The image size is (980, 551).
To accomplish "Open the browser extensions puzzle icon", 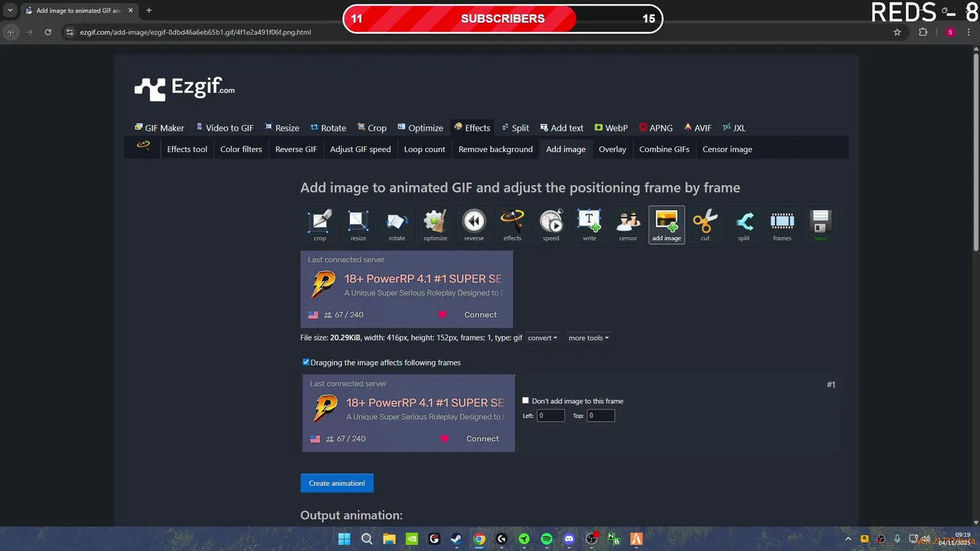I will click(923, 32).
